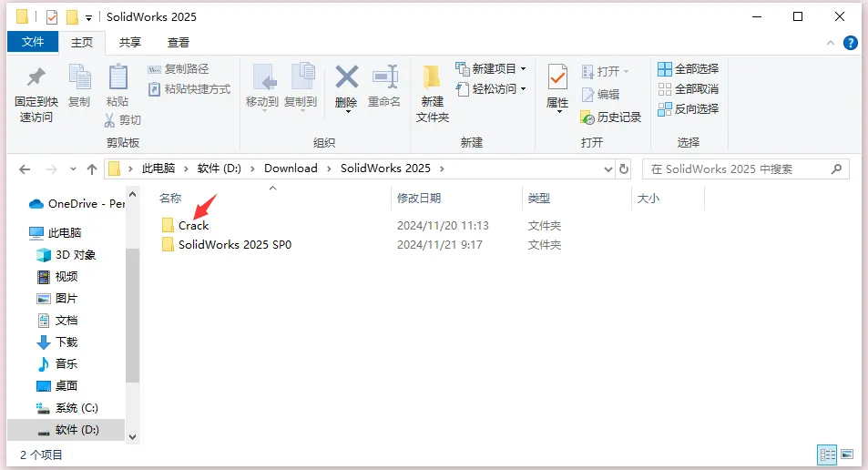Viewport: 868px width, 470px height.
Task: Click navigation pane scroll down arrow
Action: (x=132, y=437)
